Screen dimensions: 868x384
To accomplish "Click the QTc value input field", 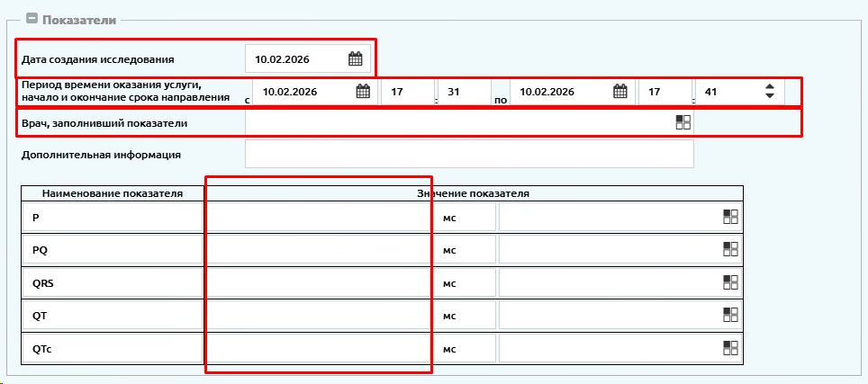I will pos(319,347).
